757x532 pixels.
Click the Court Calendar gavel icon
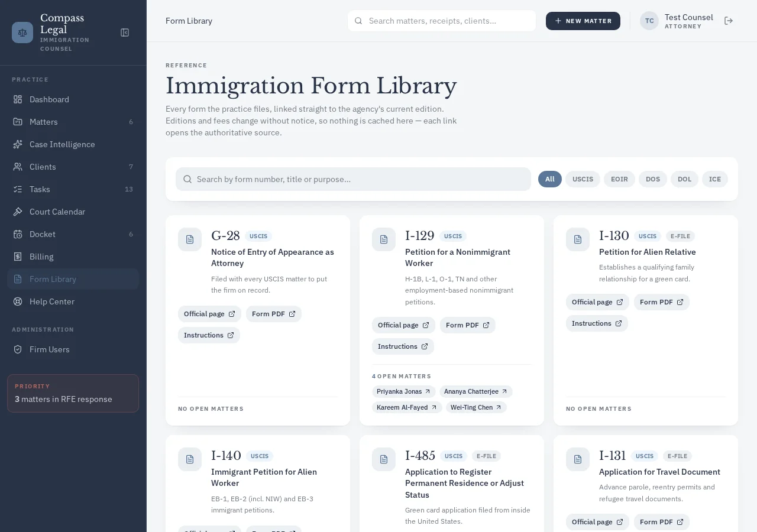point(18,212)
